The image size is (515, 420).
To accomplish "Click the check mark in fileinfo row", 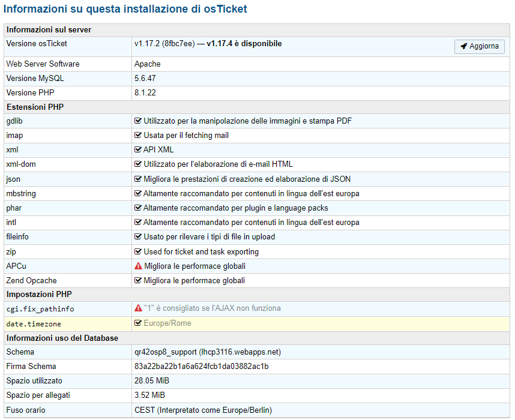I will click(138, 237).
